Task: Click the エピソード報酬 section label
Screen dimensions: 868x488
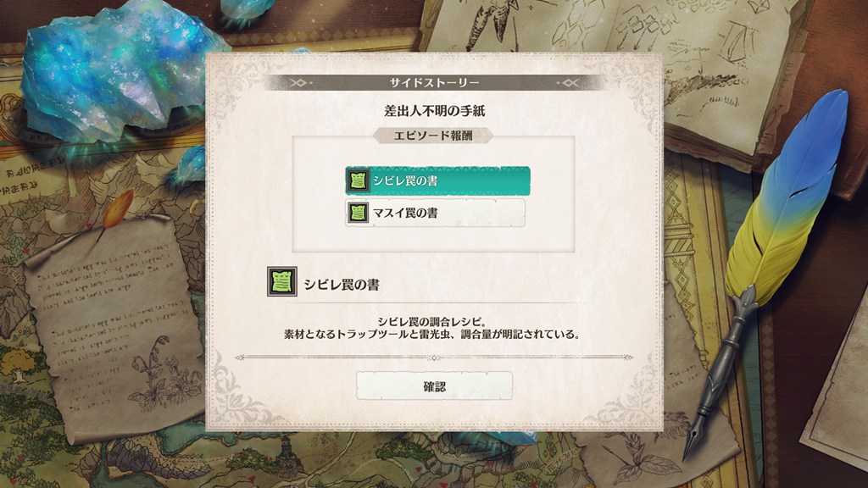Action: (x=433, y=136)
